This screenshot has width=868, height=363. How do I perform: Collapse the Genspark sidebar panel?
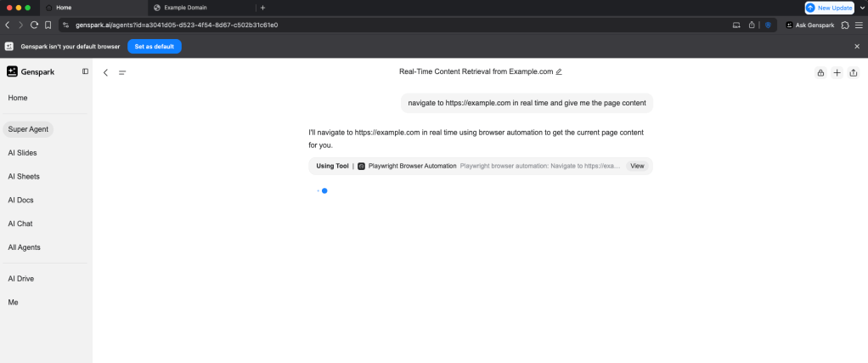(x=85, y=71)
